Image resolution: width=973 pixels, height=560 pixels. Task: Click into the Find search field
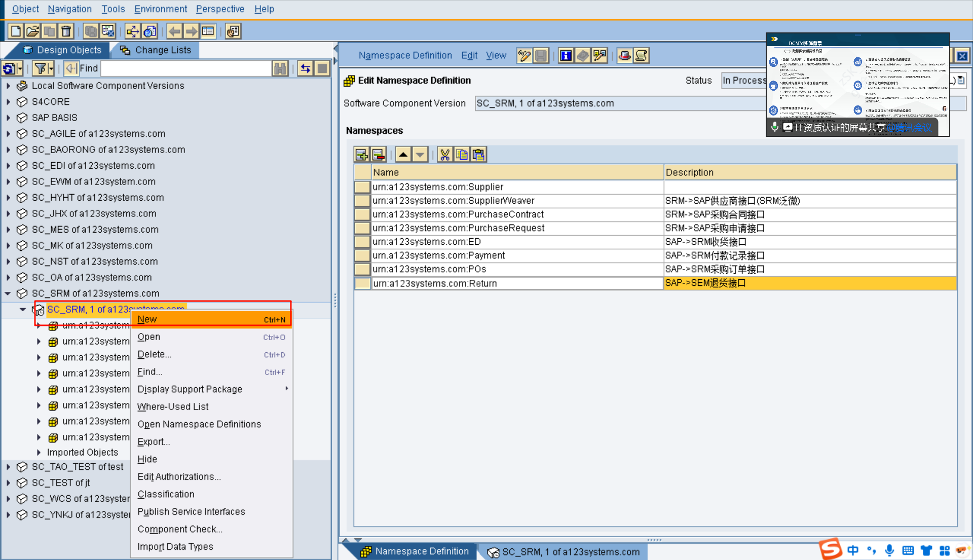pos(185,68)
